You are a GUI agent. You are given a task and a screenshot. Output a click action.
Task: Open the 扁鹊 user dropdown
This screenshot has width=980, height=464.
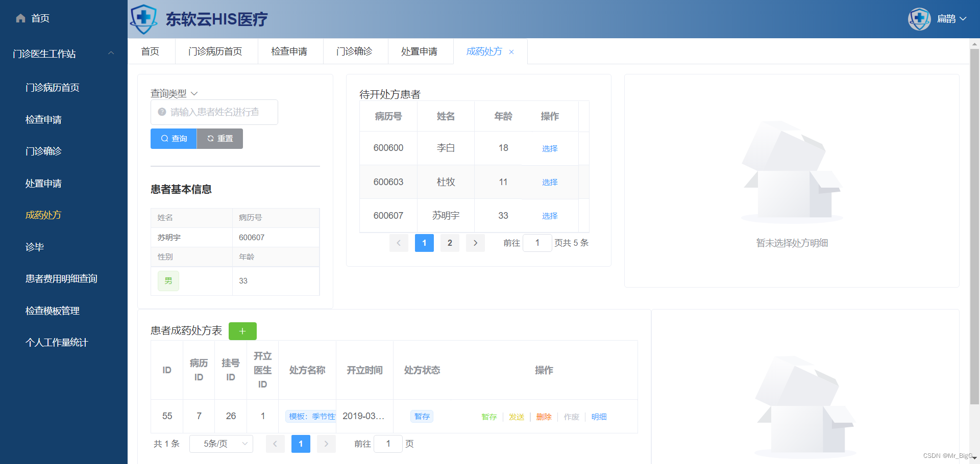951,19
